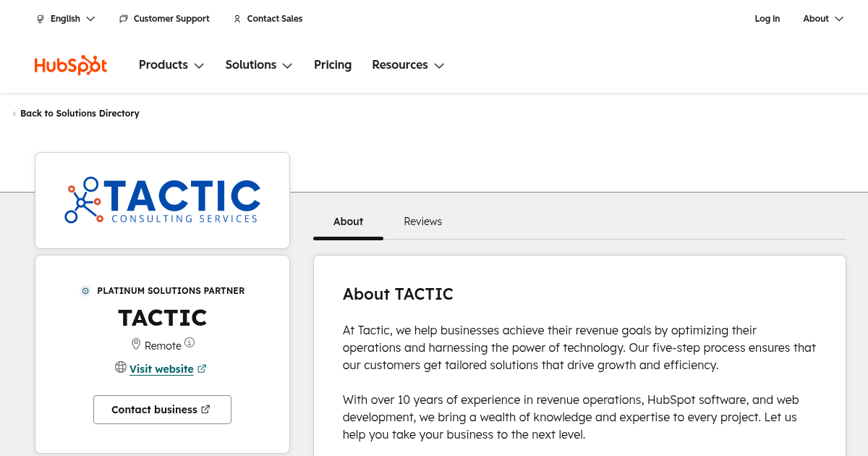Click the location pin icon beside Remote

[x=136, y=344]
